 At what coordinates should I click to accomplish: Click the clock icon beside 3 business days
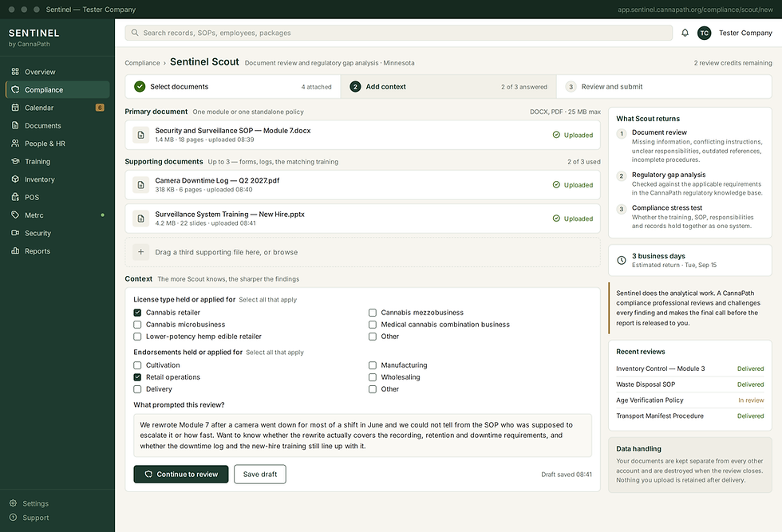click(622, 260)
